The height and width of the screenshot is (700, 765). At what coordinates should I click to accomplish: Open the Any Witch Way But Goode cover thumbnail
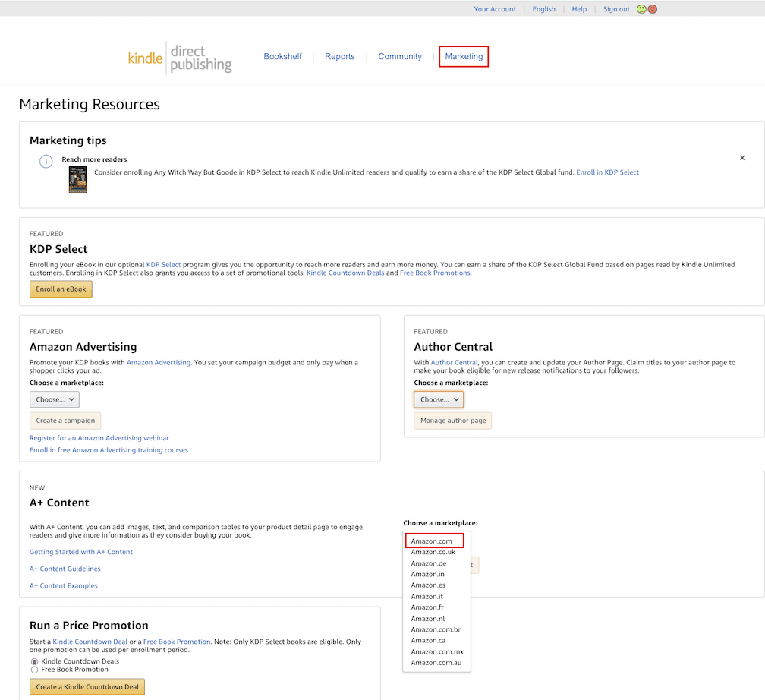(x=77, y=179)
